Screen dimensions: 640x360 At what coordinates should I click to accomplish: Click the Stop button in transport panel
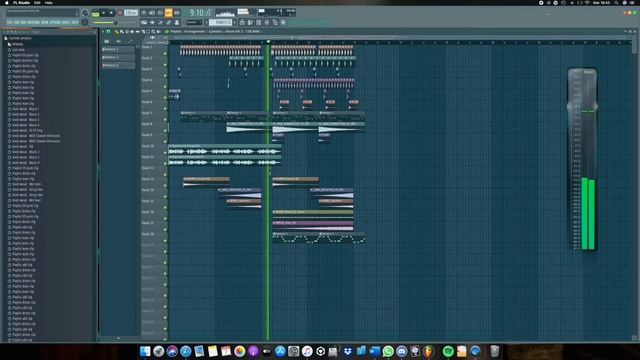pyautogui.click(x=111, y=13)
